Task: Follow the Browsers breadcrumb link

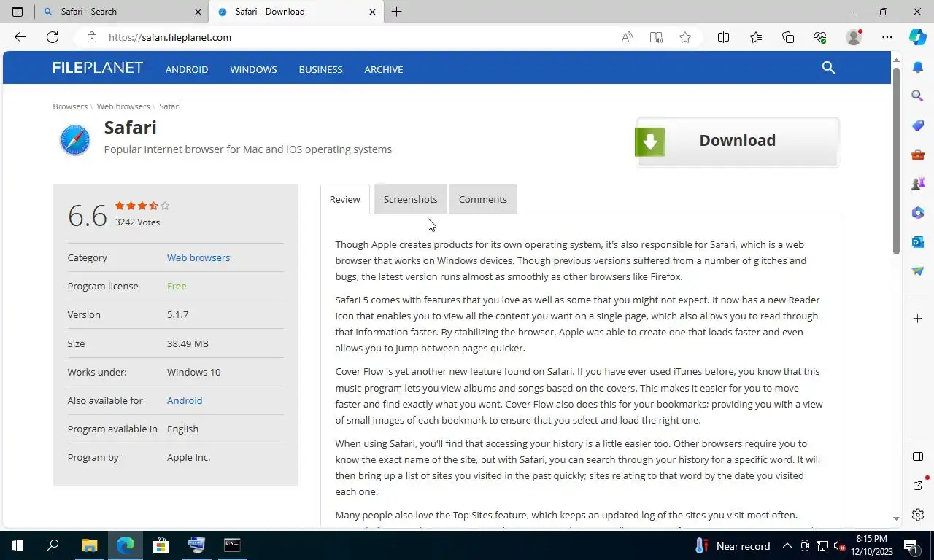Action: pyautogui.click(x=70, y=106)
